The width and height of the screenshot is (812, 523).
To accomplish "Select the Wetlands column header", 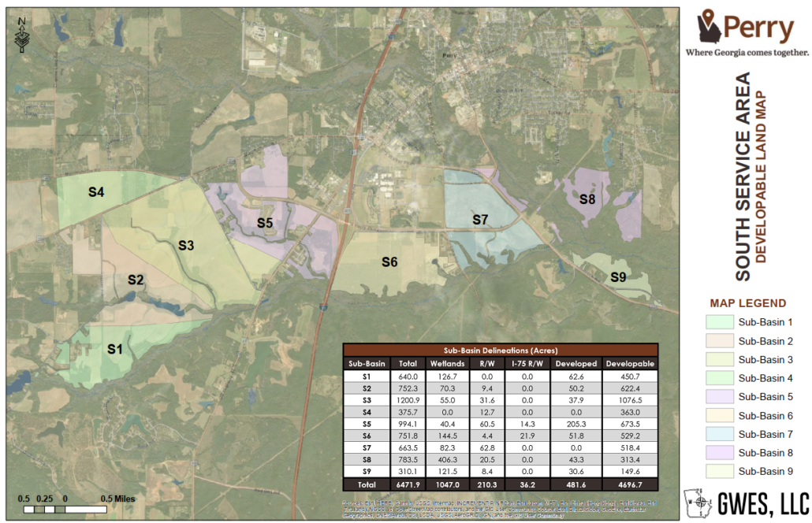I will [x=447, y=364].
